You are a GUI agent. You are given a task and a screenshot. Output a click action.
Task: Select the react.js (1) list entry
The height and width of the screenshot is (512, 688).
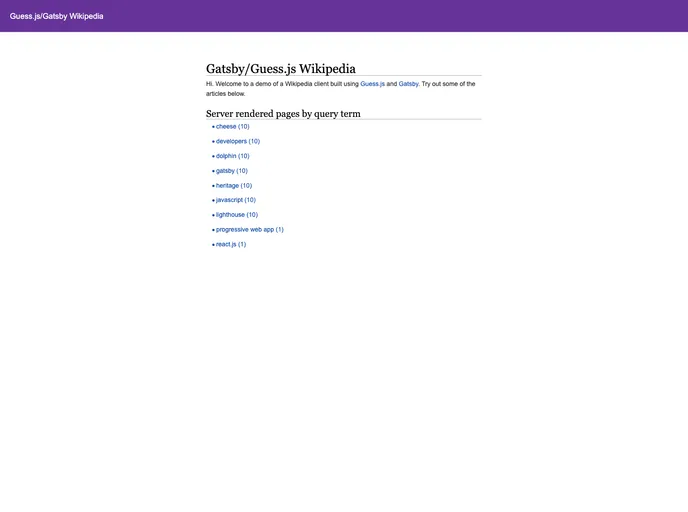(x=230, y=244)
